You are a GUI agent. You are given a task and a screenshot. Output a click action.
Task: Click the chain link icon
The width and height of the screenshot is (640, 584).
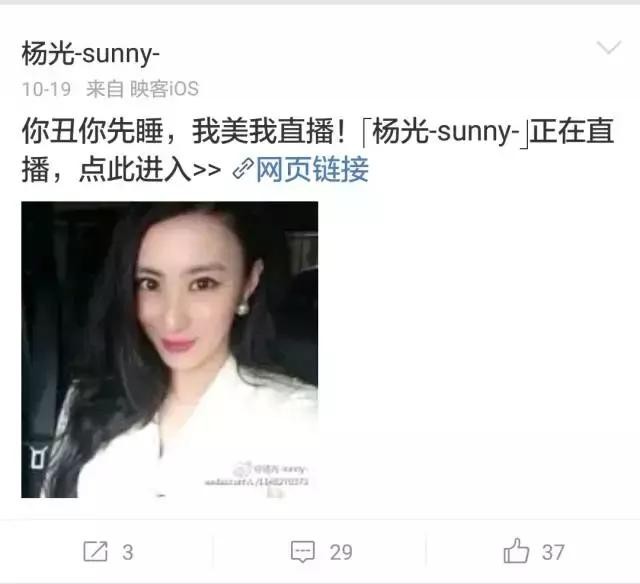[243, 169]
